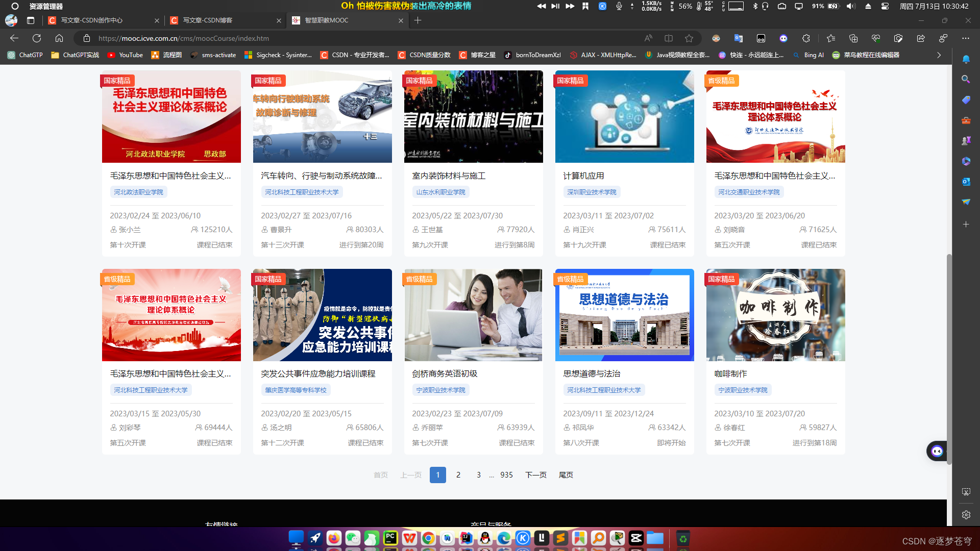Open browser settings and more menu
This screenshot has width=980, height=551.
pos(965,38)
